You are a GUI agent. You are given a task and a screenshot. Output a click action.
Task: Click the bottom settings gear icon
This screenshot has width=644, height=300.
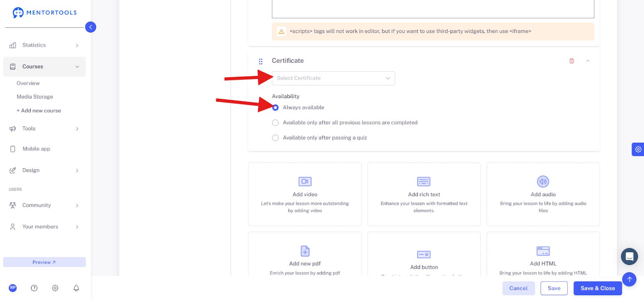(55, 288)
